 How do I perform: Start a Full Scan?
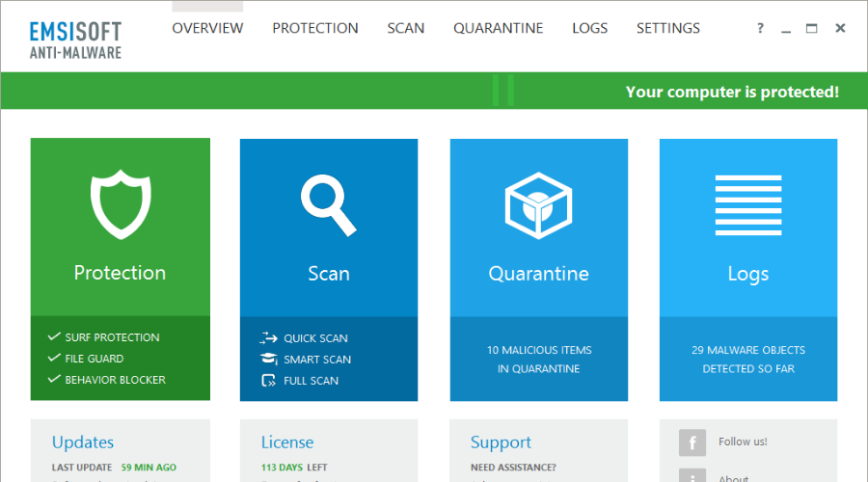[311, 381]
